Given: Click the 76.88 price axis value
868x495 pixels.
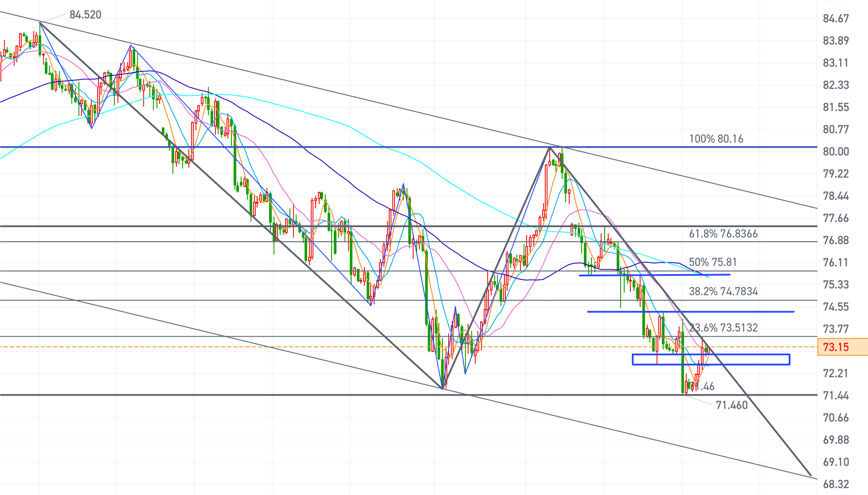Looking at the screenshot, I should coord(836,240).
